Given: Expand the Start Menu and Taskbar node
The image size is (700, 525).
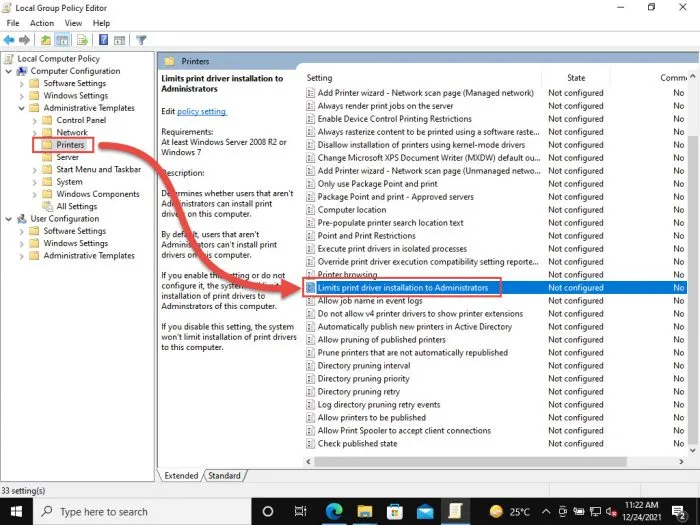Looking at the screenshot, I should click(x=34, y=170).
